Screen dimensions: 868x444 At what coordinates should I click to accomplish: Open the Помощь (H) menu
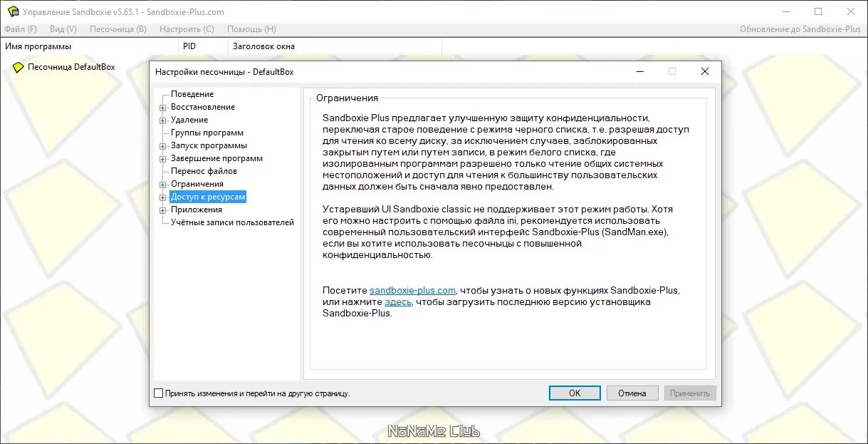pyautogui.click(x=251, y=29)
